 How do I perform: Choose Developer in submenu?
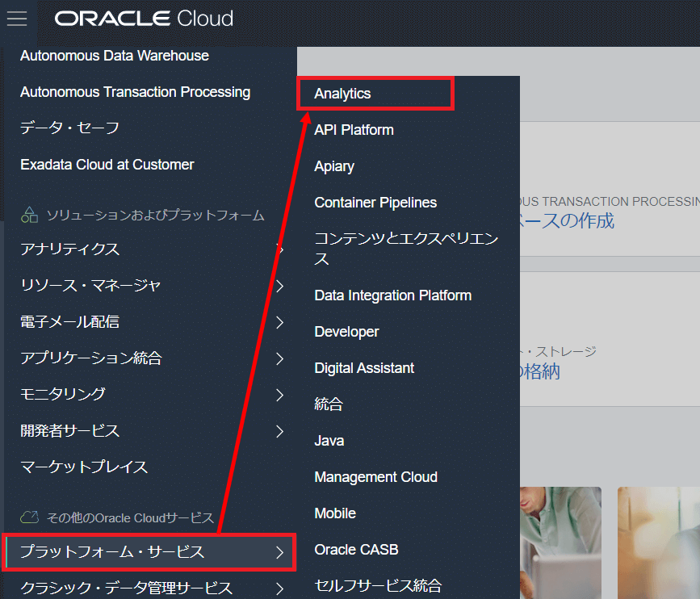pos(346,332)
